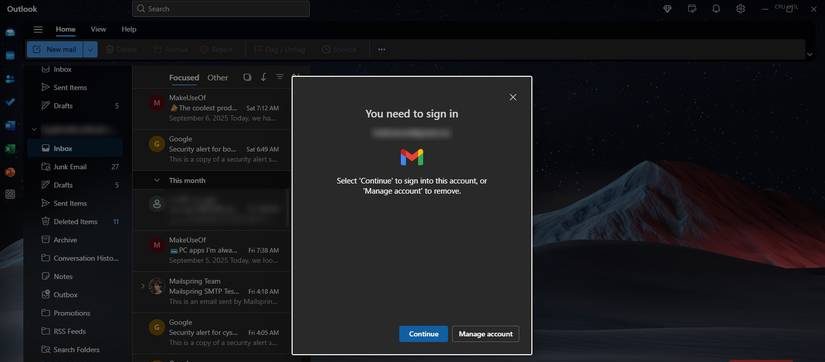Open the Notes folder
Viewport: 825px width, 362px height.
coord(75,276)
